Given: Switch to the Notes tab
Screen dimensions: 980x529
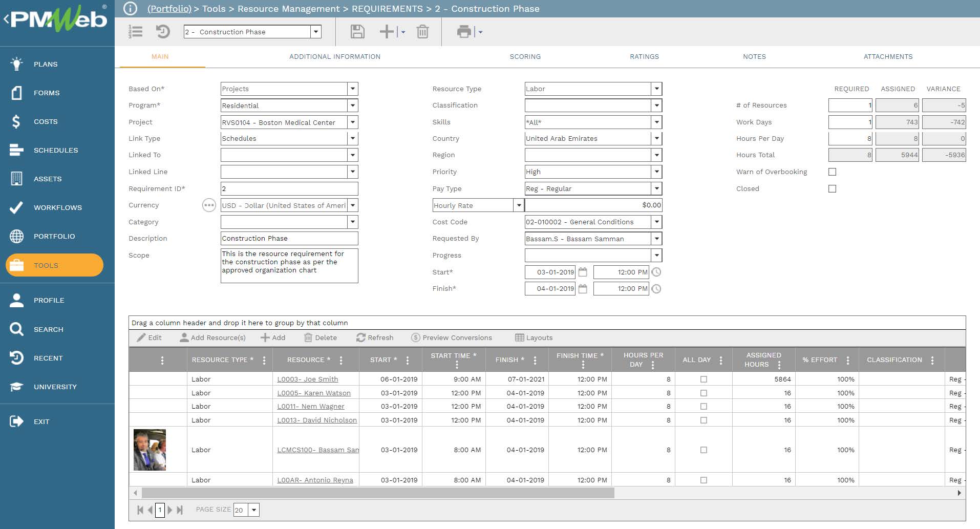Looking at the screenshot, I should [754, 57].
